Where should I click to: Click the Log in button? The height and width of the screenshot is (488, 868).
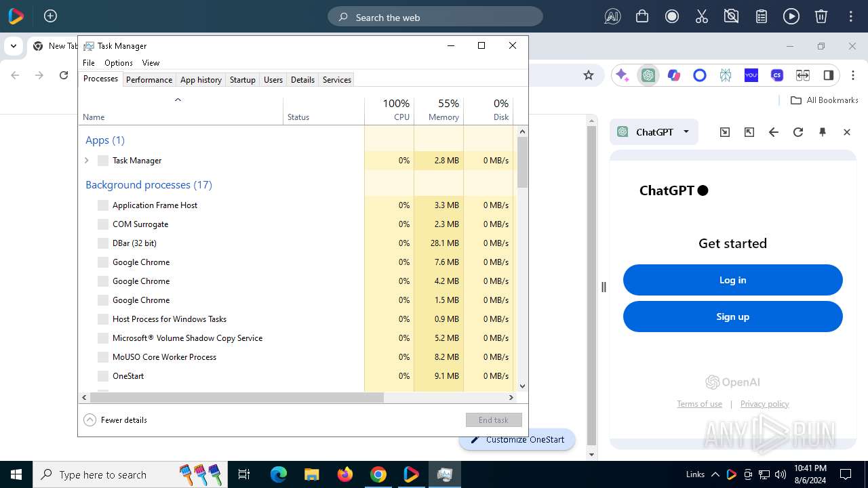732,280
